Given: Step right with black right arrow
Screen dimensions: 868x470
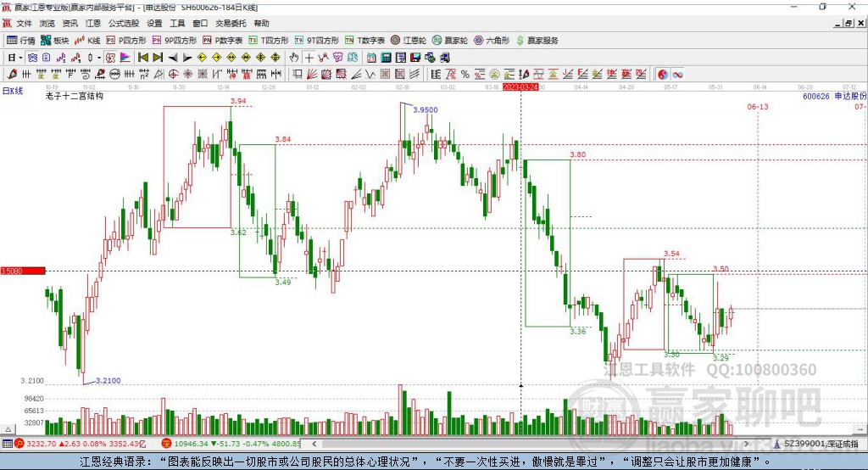Looking at the screenshot, I should [x=187, y=58].
